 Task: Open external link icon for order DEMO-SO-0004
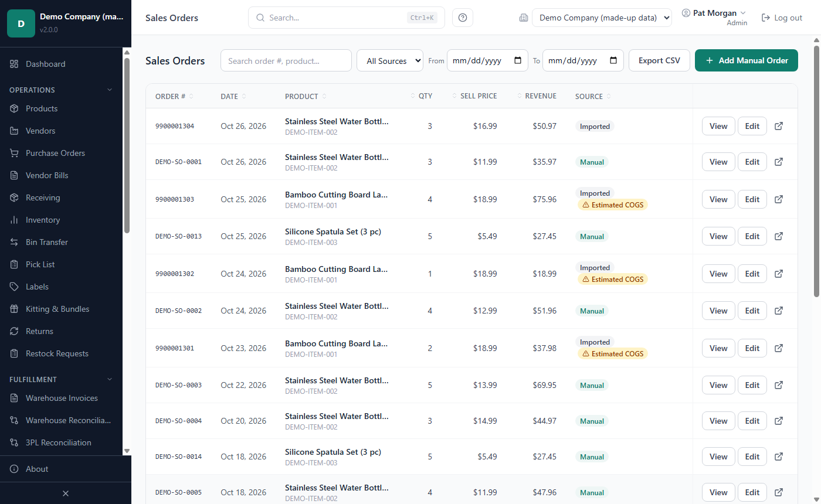point(779,421)
